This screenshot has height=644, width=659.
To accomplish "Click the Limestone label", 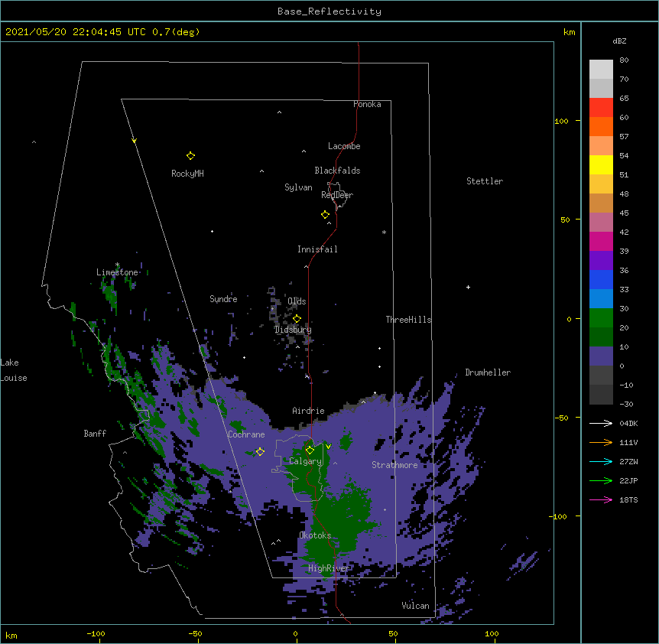I will 117,272.
